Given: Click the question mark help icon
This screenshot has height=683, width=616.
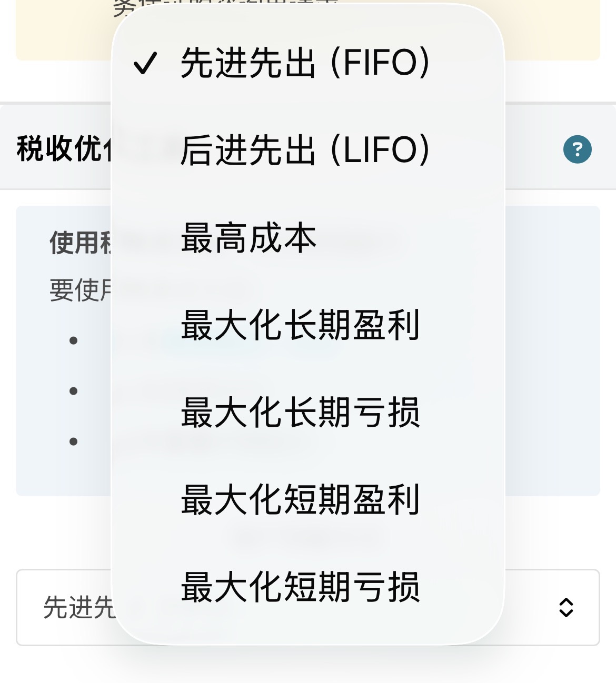Looking at the screenshot, I should point(577,149).
